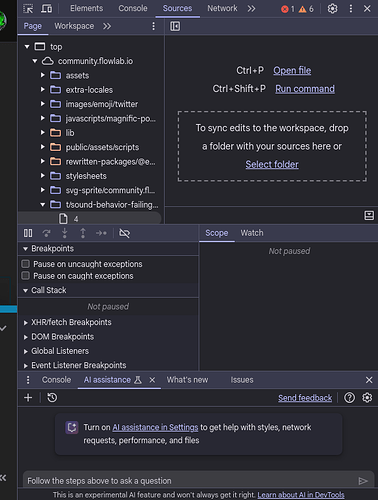Select the Sources tab
The width and height of the screenshot is (378, 500).
[x=177, y=8]
